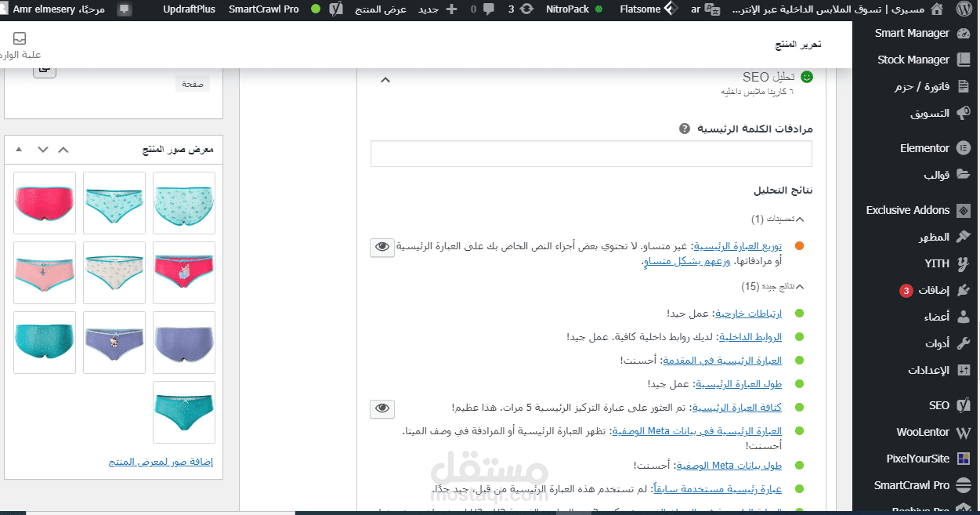Select purple thumbnail with character print
This screenshot has height=515, width=980.
[x=114, y=343]
